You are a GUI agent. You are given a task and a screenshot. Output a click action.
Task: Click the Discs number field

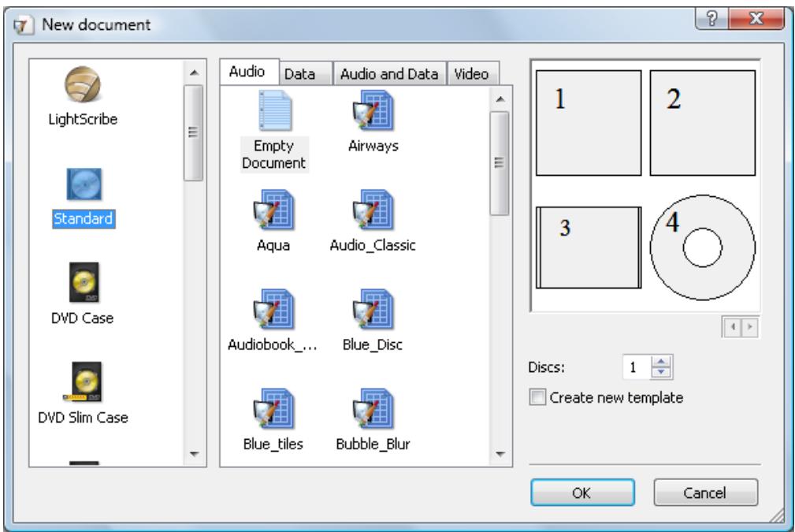pyautogui.click(x=637, y=367)
